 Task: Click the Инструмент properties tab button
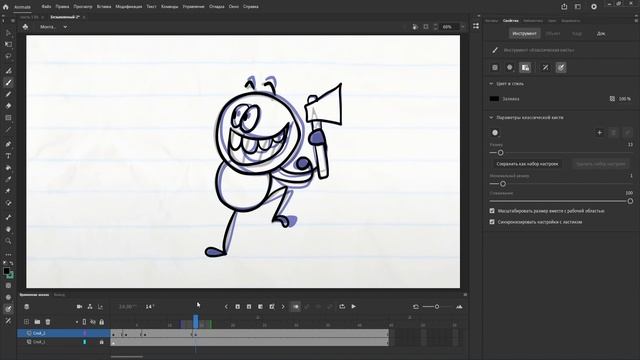(524, 33)
